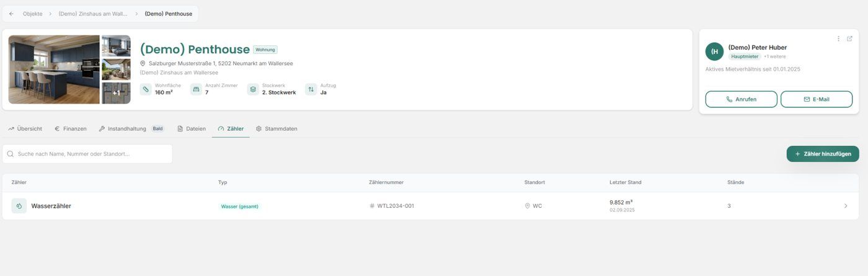The image size is (868, 276).
Task: Click the (Demo) Peter Huber name
Action: (x=757, y=47)
